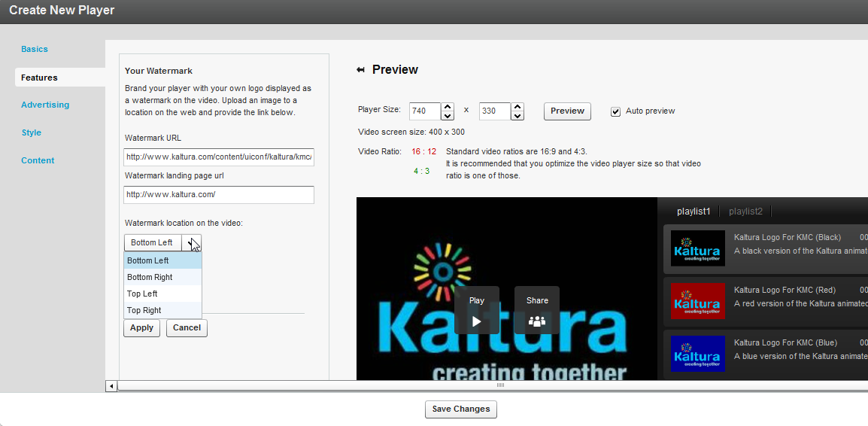The image size is (868, 426).
Task: Increase player height with up arrow
Action: pos(517,106)
